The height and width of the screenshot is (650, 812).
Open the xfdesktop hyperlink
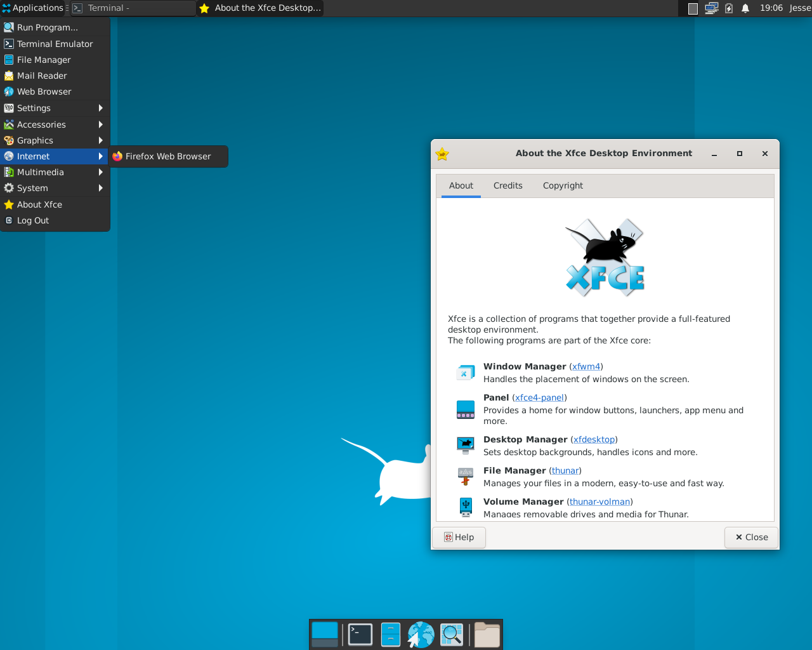click(x=594, y=439)
